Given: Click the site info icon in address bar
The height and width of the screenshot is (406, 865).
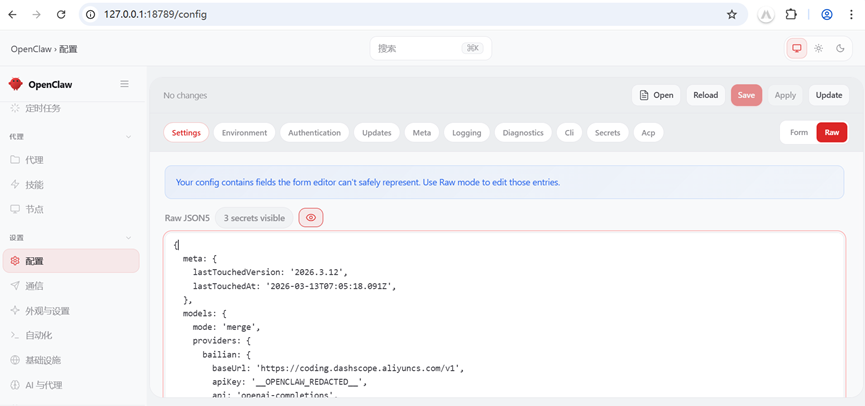Looking at the screenshot, I should [x=92, y=14].
